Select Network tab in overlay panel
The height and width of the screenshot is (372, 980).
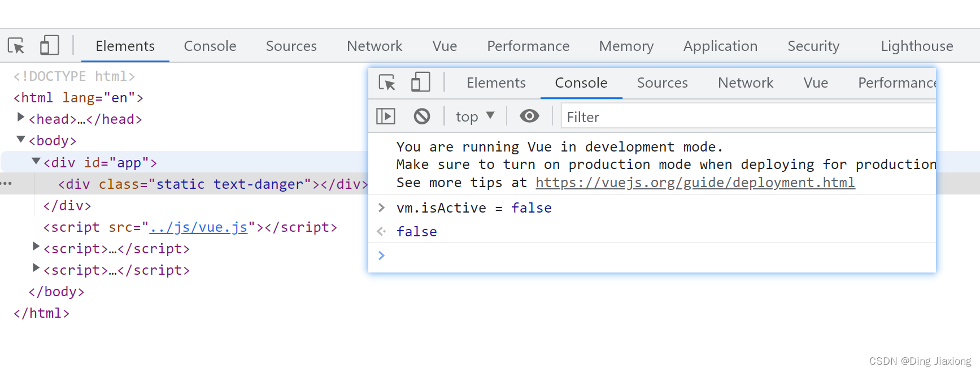pyautogui.click(x=746, y=83)
